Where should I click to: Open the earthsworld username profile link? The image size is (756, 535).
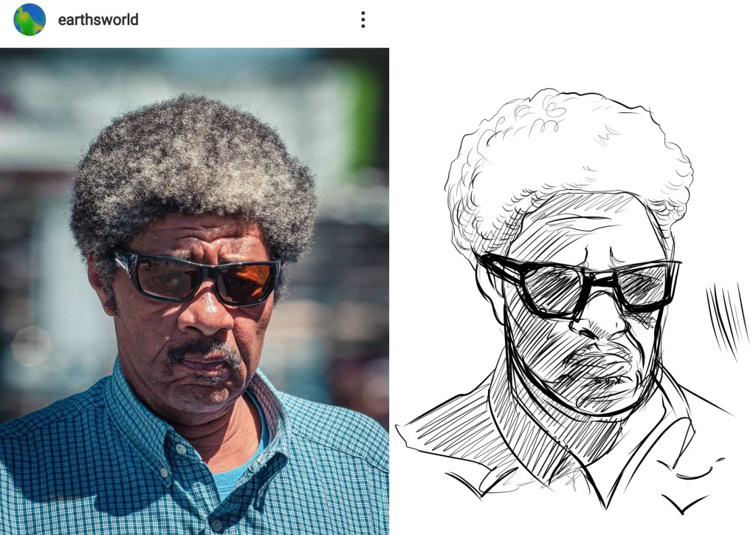coord(98,20)
